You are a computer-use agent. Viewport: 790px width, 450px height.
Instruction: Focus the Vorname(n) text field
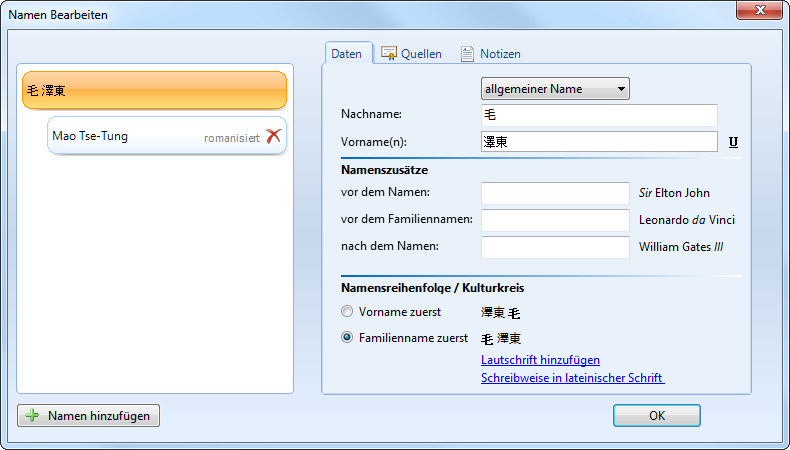[x=599, y=142]
